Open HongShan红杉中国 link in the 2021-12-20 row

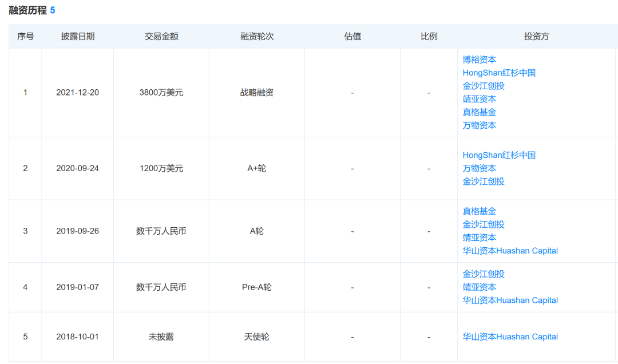pos(499,73)
